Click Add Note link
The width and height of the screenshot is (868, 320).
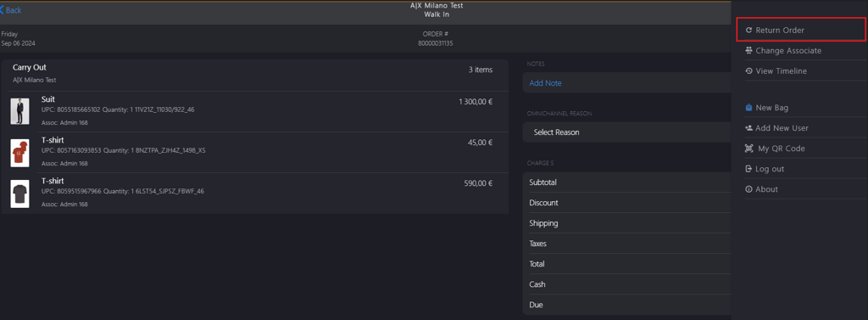point(545,83)
